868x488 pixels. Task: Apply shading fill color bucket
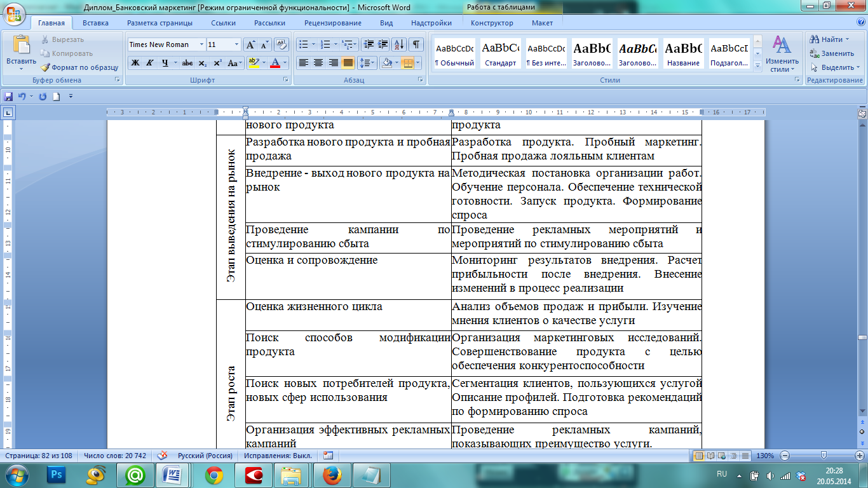[x=385, y=63]
